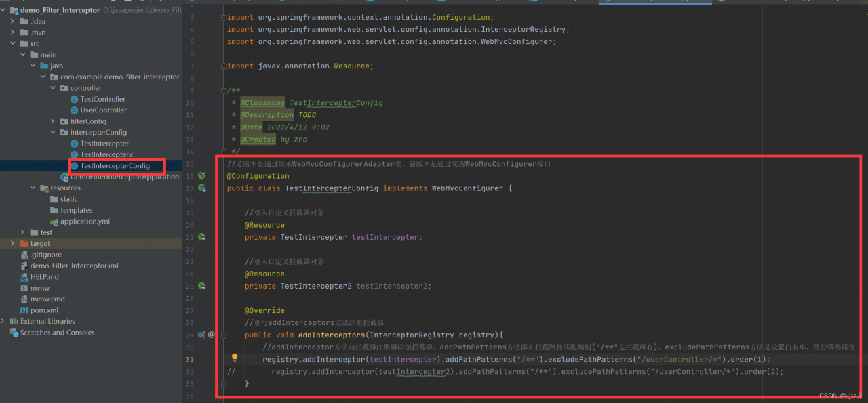The height and width of the screenshot is (403, 868).
Task: Collapse the java folder arrow
Action: coord(34,66)
